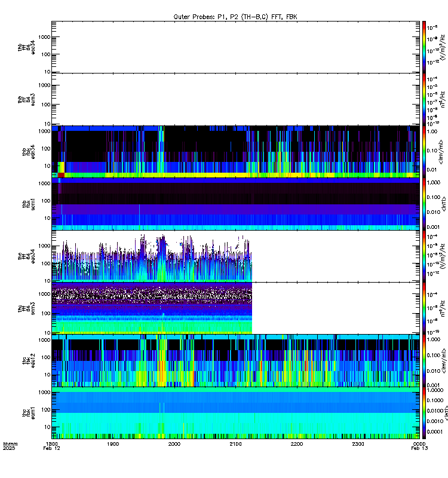Click the 'thb fff 64 scm3' y-axis label
Screen dimensions: 448x478
[x=26, y=100]
